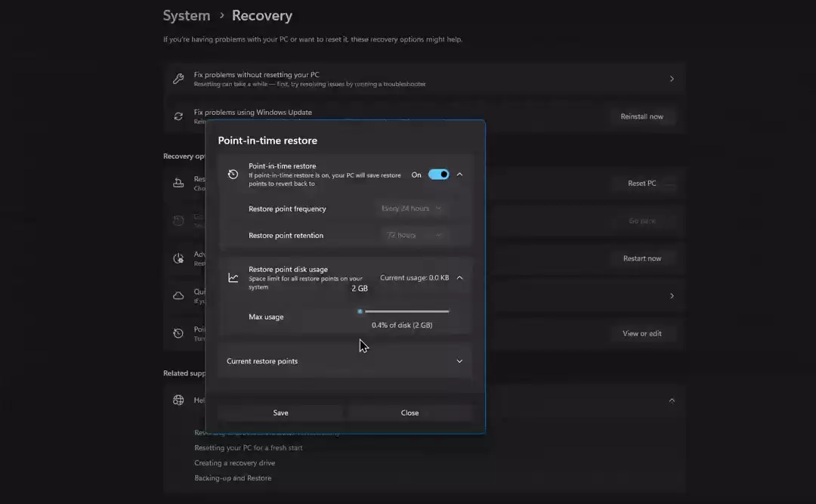Collapse the Help section chevron
The image size is (816, 504).
[x=672, y=400]
